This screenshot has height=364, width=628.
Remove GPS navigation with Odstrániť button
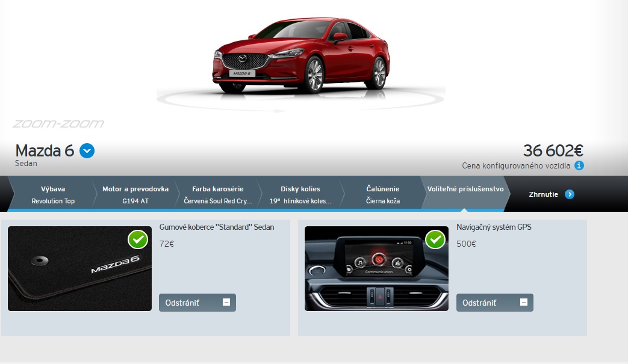pyautogui.click(x=494, y=303)
